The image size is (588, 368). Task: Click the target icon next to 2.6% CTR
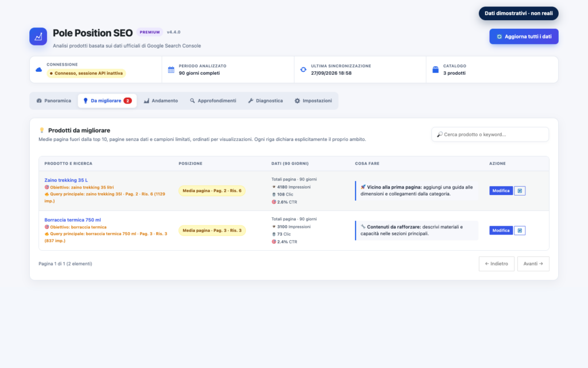click(x=274, y=202)
